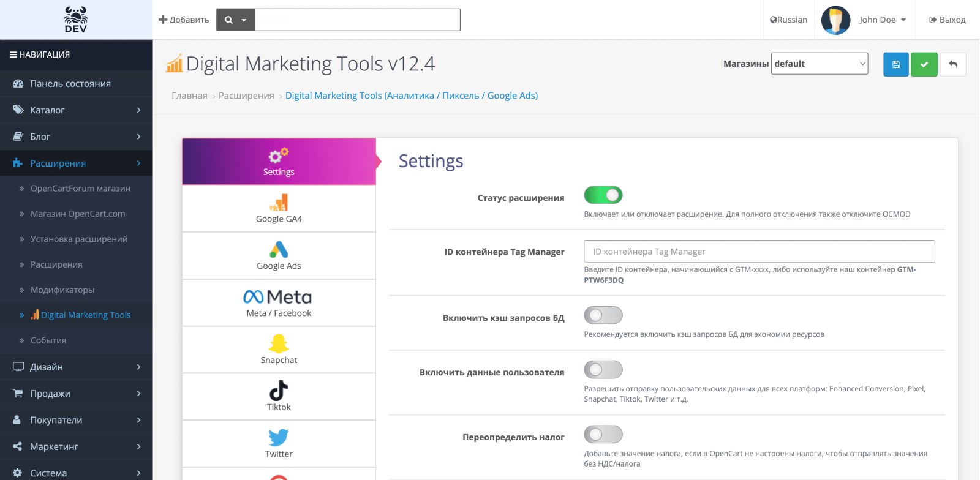
Task: Open the Tiktok logo tab
Action: pos(279,391)
